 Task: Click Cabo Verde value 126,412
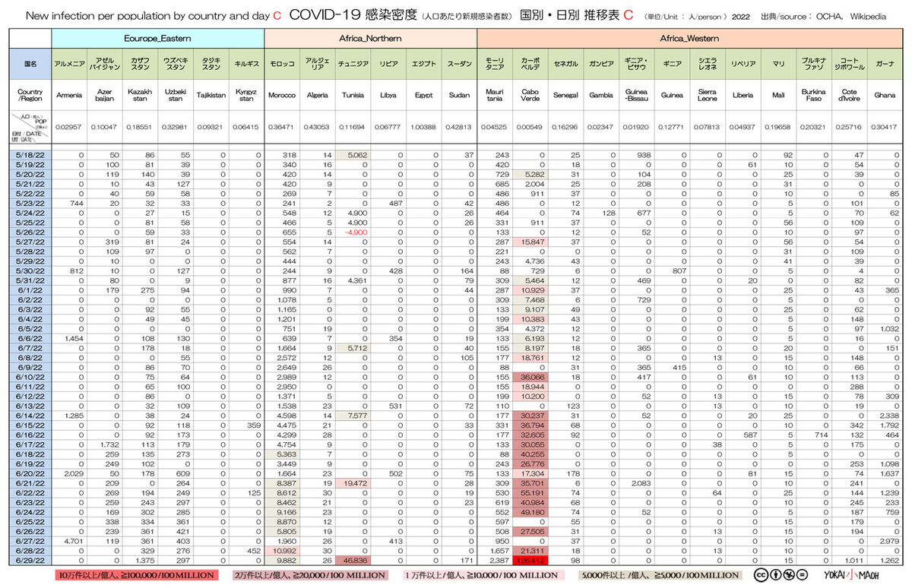click(x=530, y=562)
